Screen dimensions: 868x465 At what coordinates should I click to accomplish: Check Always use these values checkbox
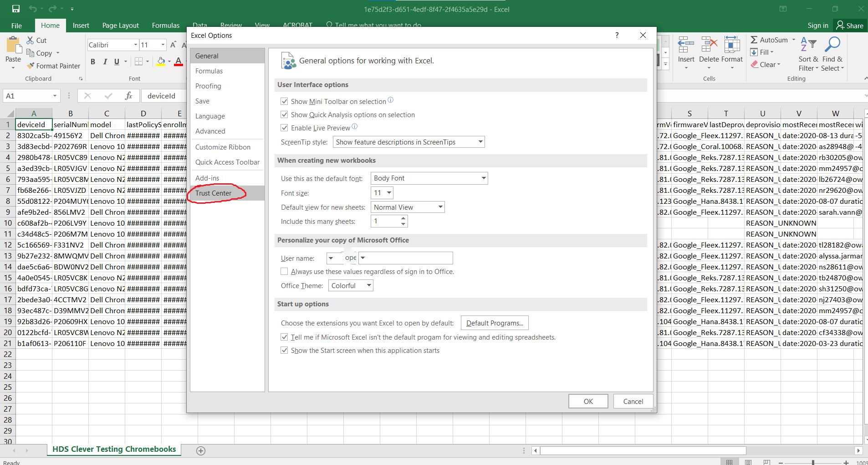click(x=284, y=271)
